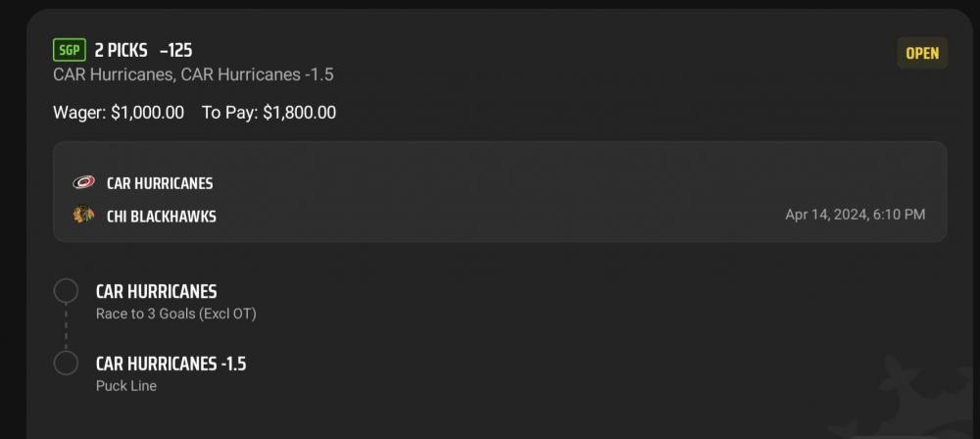Click the Carolina Hurricanes team logo

point(83,183)
